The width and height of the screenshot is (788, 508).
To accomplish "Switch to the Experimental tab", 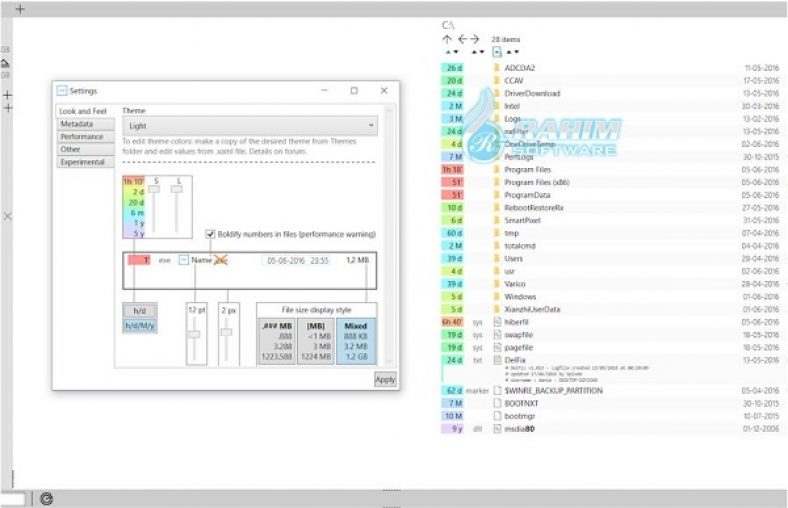I will (x=85, y=162).
